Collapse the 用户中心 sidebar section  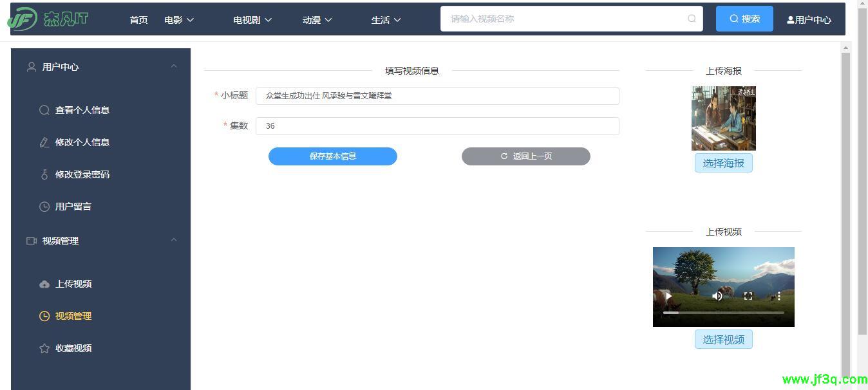[173, 66]
